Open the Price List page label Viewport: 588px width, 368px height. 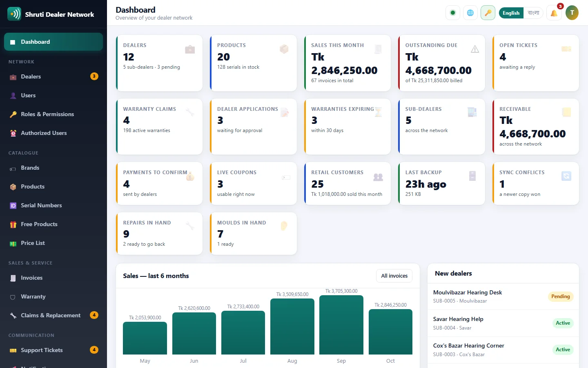pyautogui.click(x=33, y=243)
